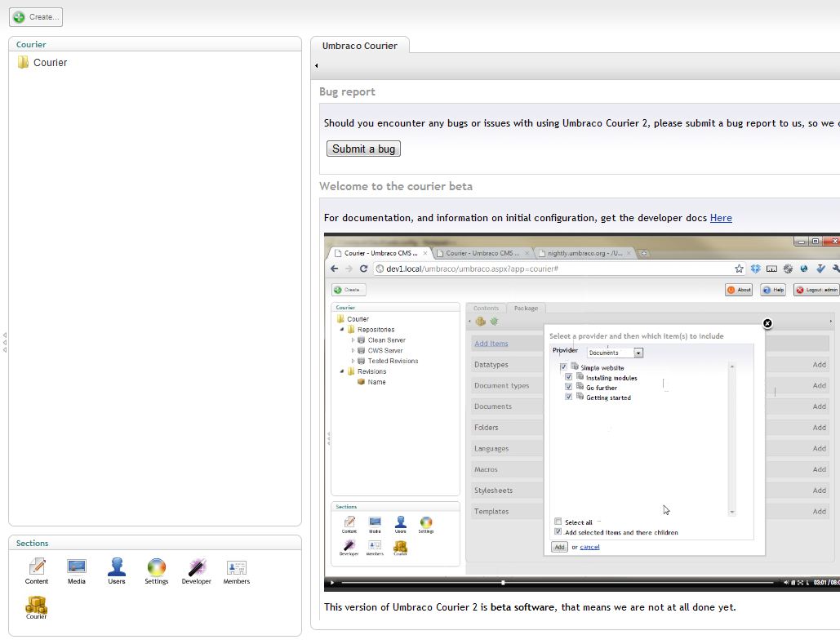Click the left panel collapse handle
Viewport: 840px width, 644px height.
click(x=5, y=342)
